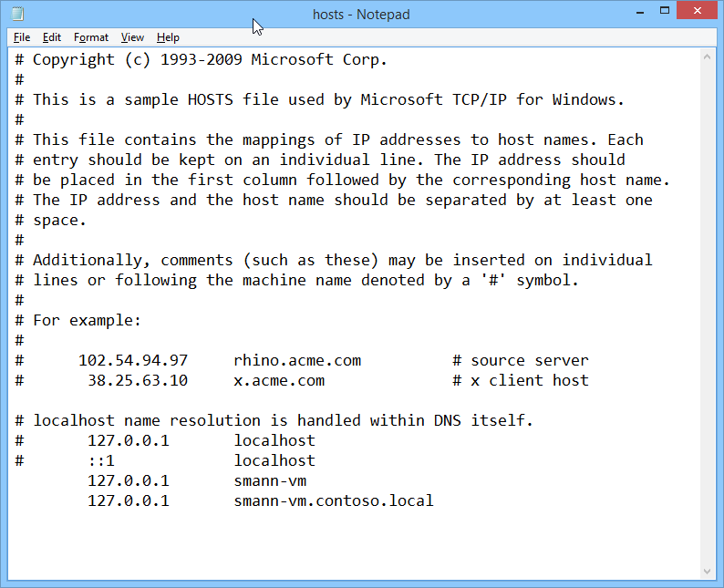Open the Edit menu

[52, 37]
